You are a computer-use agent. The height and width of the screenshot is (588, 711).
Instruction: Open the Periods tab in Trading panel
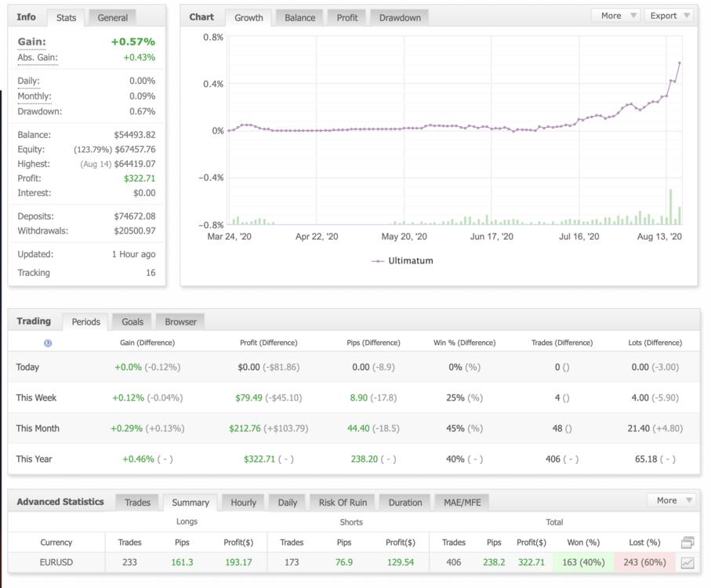[85, 322]
